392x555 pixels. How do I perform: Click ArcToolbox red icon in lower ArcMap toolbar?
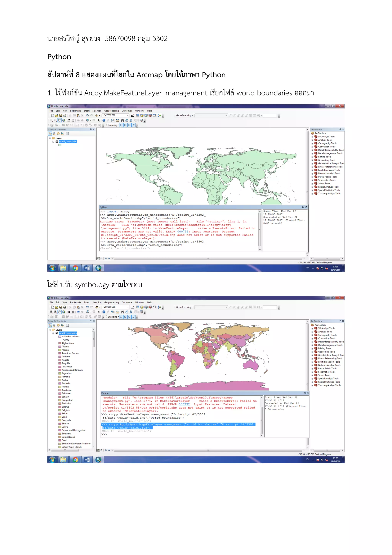150,307
